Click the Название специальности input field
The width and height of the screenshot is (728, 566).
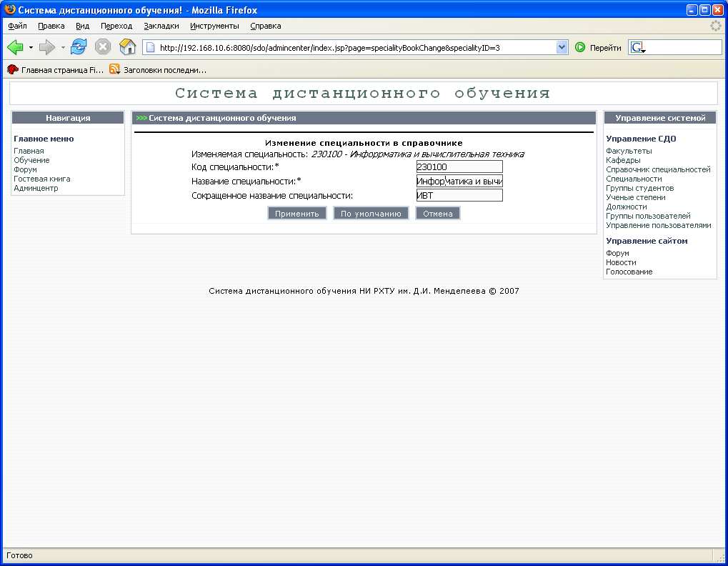pyautogui.click(x=459, y=181)
